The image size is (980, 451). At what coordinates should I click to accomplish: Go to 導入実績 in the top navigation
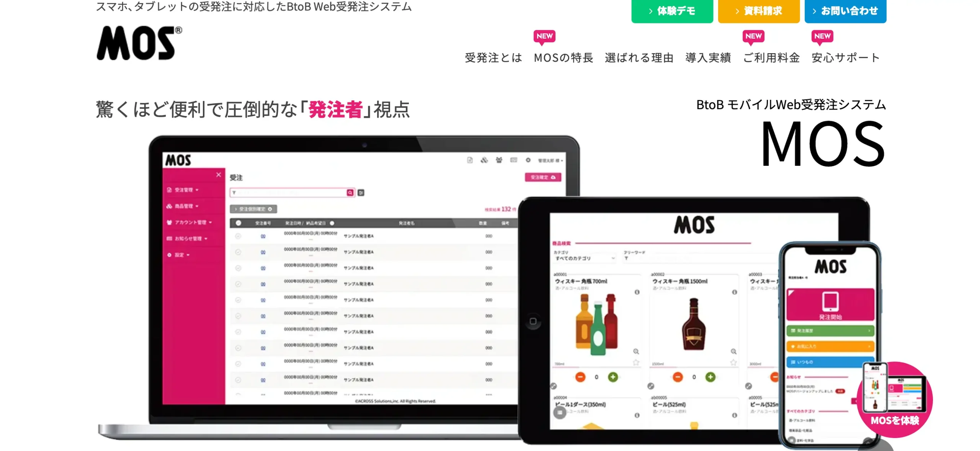708,58
